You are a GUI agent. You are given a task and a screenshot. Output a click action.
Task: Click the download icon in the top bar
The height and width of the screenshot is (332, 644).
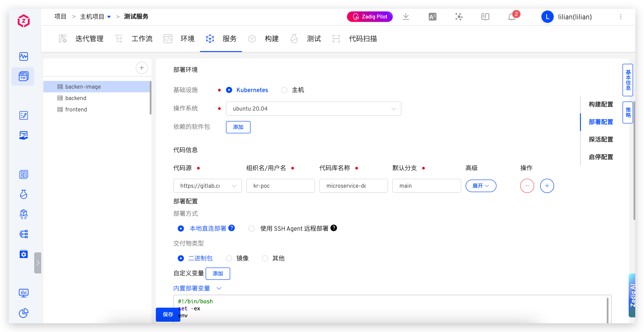tap(406, 16)
